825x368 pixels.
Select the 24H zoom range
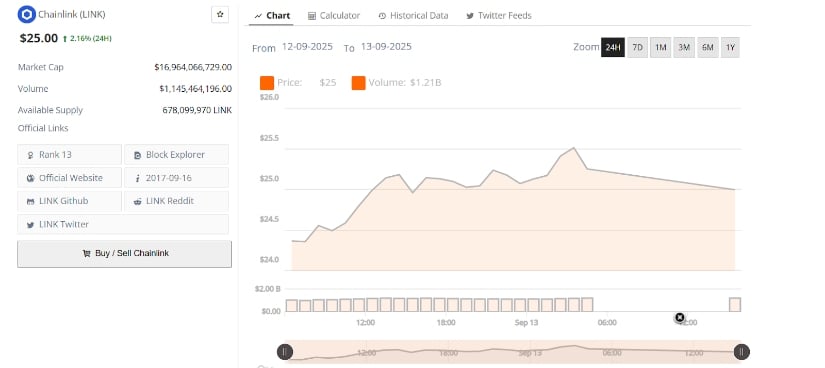(613, 47)
